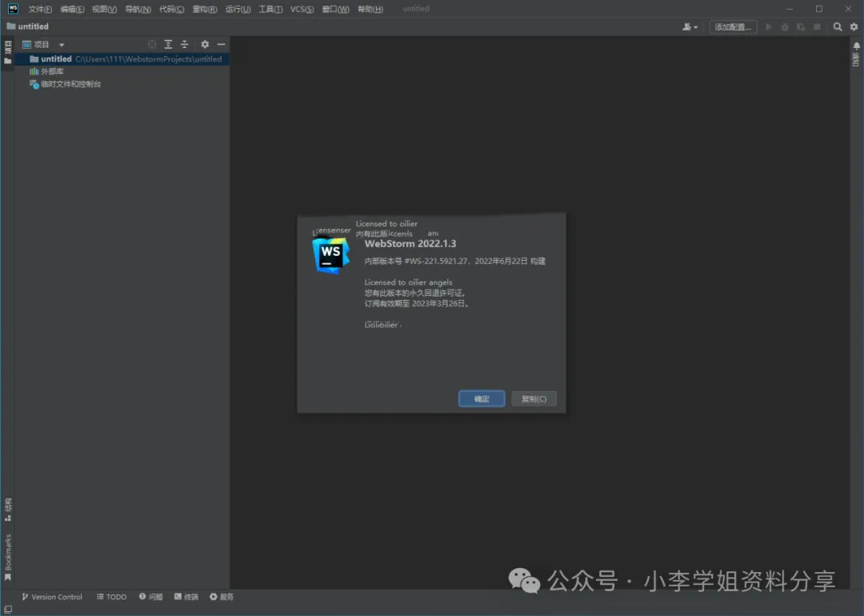Open the 工具(T) menu
The width and height of the screenshot is (864, 616).
tap(270, 10)
